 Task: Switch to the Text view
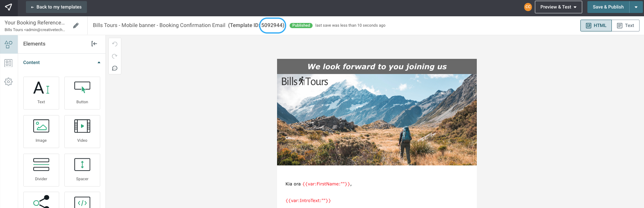[x=626, y=26]
